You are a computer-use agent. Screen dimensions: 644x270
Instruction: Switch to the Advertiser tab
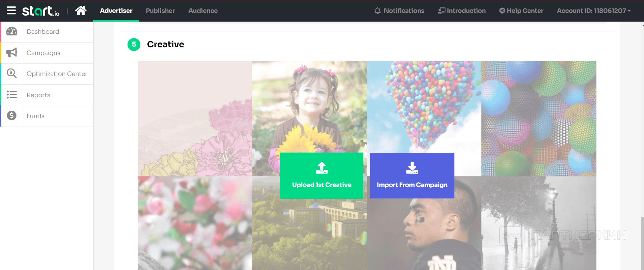(x=116, y=11)
